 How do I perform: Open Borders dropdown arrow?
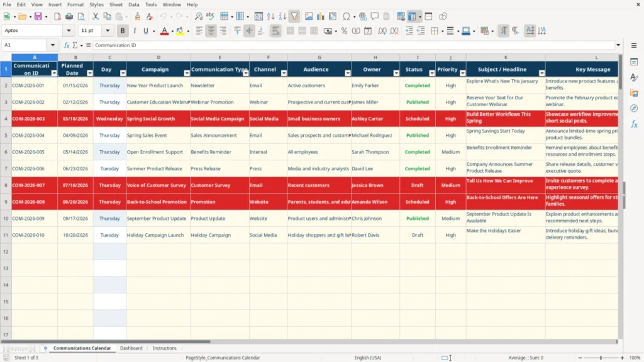442,31
